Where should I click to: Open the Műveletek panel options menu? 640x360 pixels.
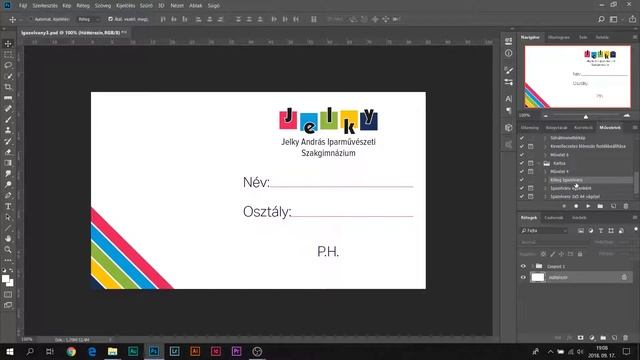635,128
